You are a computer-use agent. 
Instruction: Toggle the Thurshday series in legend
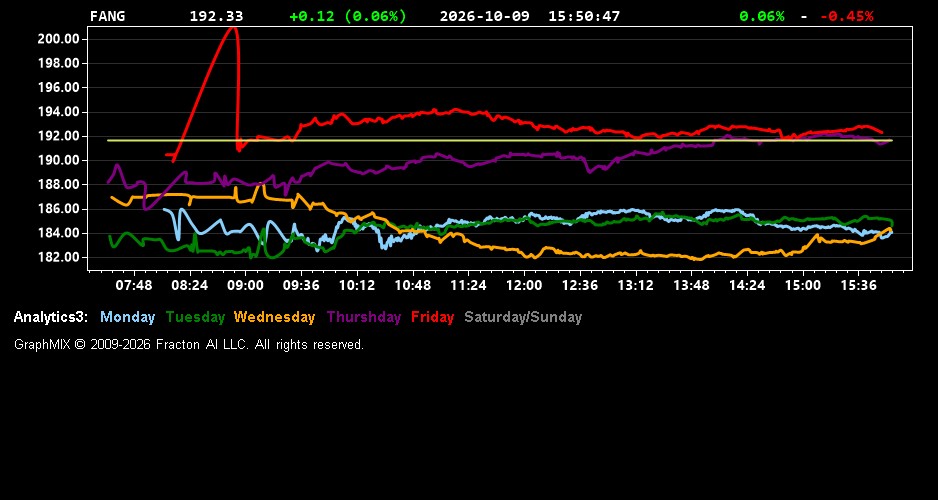(x=364, y=317)
